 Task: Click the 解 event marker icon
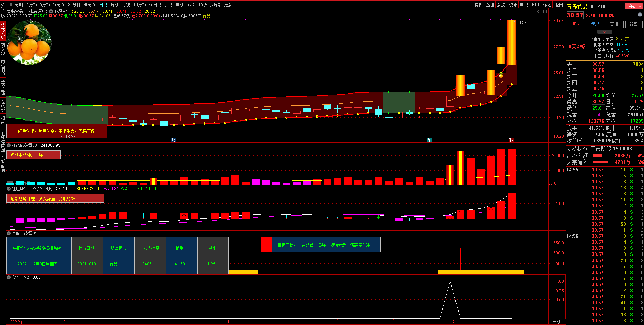coord(429,140)
